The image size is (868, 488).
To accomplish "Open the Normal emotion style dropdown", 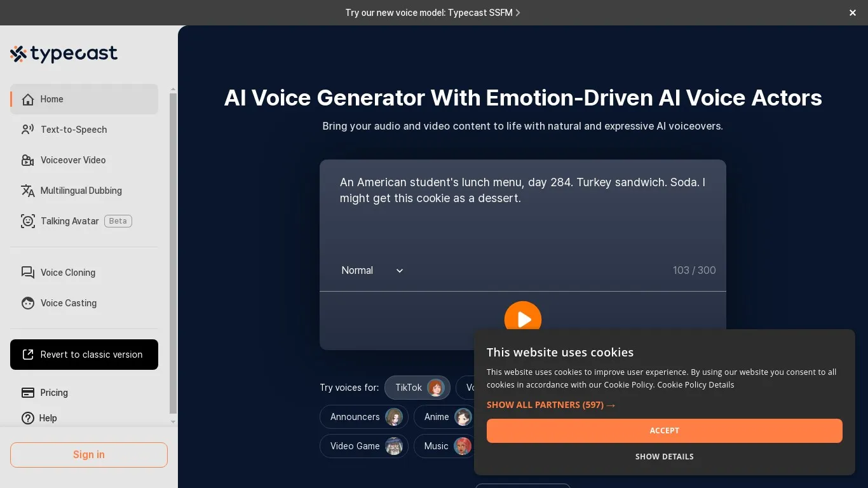I will (x=372, y=270).
